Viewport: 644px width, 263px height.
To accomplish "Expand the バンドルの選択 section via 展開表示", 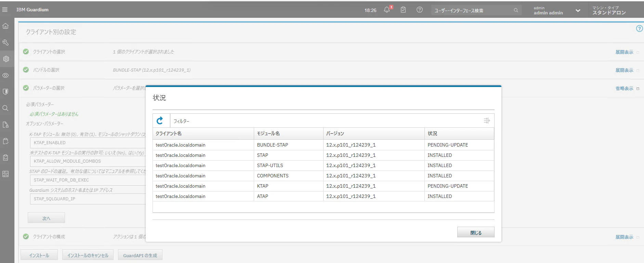I will coord(624,70).
